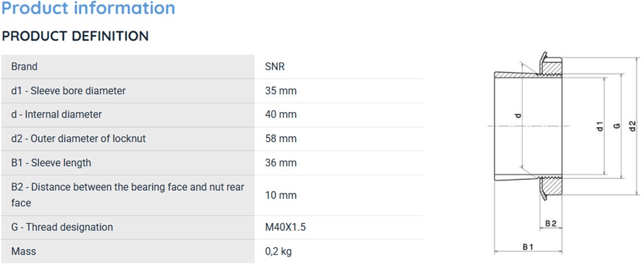Select the SNR brand value
This screenshot has width=644, height=267.
tap(275, 66)
